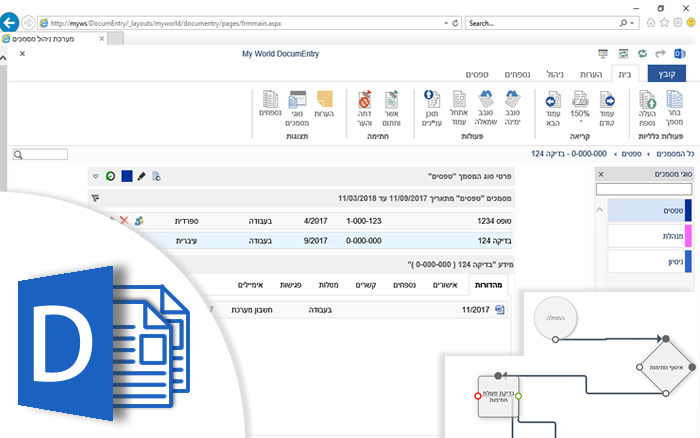Viewport: 700px width, 438px height.
Task: Click the blue square swatch in the document type details header
Action: click(127, 176)
